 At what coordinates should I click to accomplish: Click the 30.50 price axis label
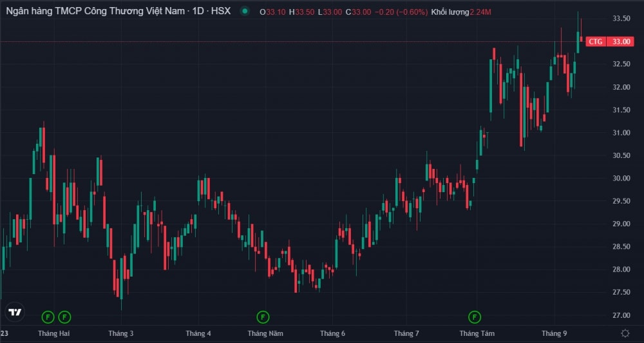click(621, 155)
